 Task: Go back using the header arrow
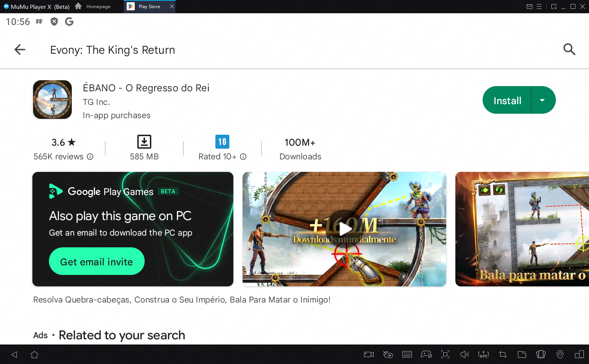point(20,49)
